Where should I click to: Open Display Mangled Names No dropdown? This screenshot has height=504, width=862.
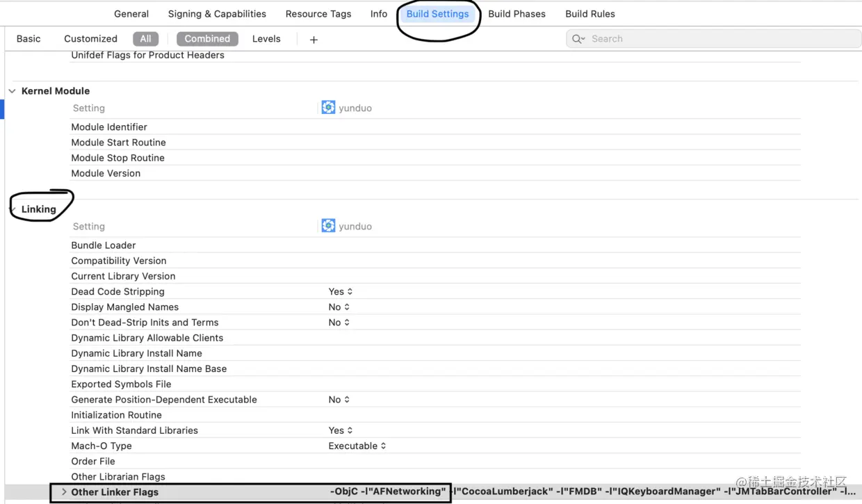(339, 307)
